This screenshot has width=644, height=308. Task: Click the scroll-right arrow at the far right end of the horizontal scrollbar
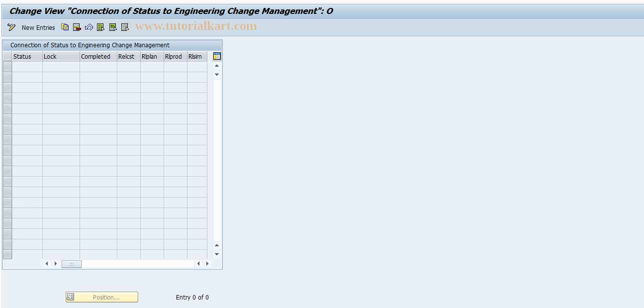[x=207, y=264]
